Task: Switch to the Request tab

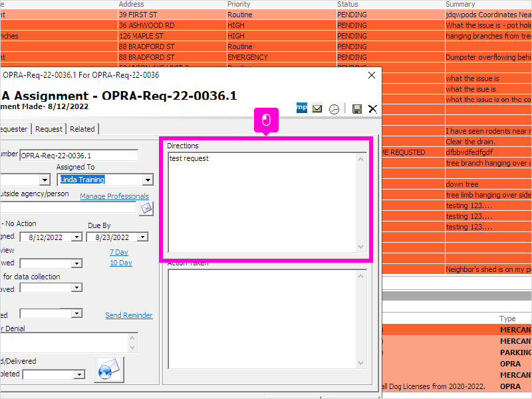Action: click(x=49, y=129)
